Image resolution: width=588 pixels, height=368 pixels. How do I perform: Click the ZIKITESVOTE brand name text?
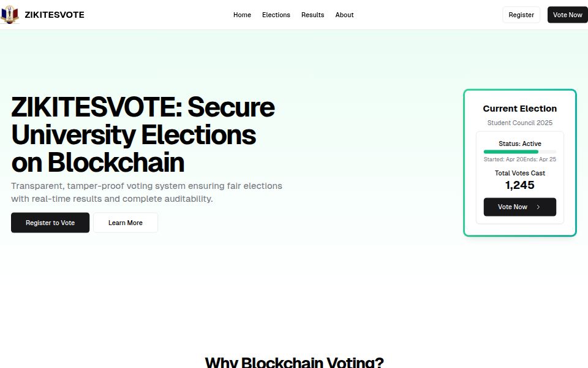click(55, 14)
